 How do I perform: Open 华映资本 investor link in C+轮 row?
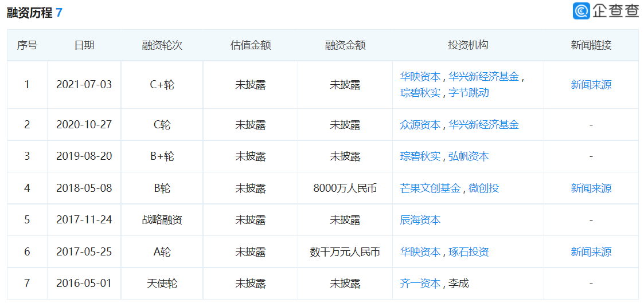[x=420, y=77]
